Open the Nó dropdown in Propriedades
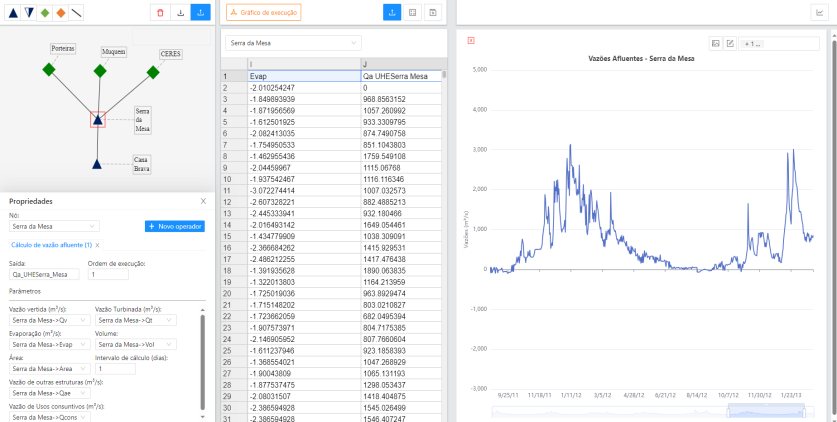The height and width of the screenshot is (422, 837). click(x=54, y=226)
